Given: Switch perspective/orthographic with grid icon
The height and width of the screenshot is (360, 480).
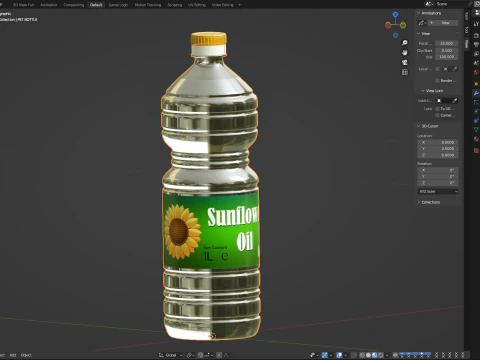Looking at the screenshot, I should 405,72.
